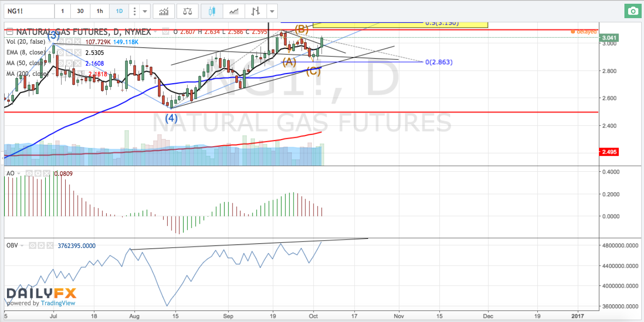This screenshot has height=322, width=644.
Task: Click the 3.041 current price label
Action: point(609,37)
